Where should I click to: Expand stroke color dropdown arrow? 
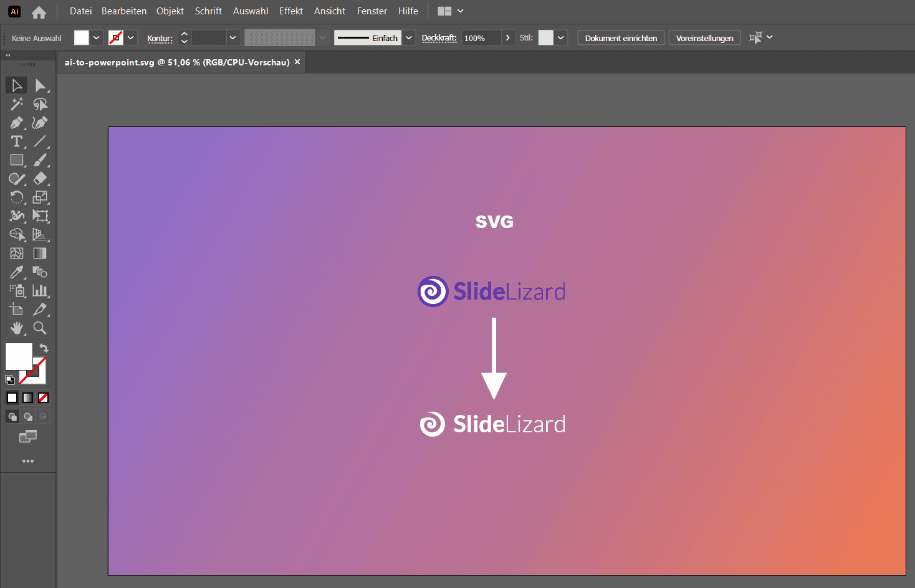(131, 37)
